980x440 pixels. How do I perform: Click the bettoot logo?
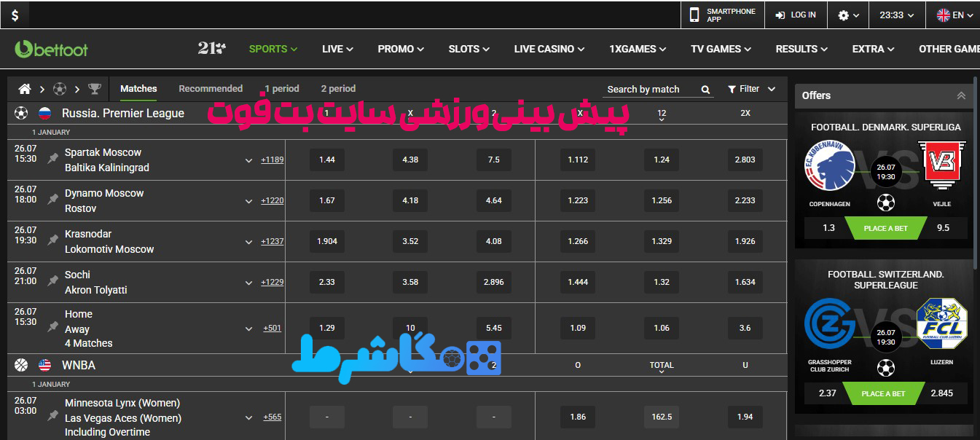pos(51,49)
